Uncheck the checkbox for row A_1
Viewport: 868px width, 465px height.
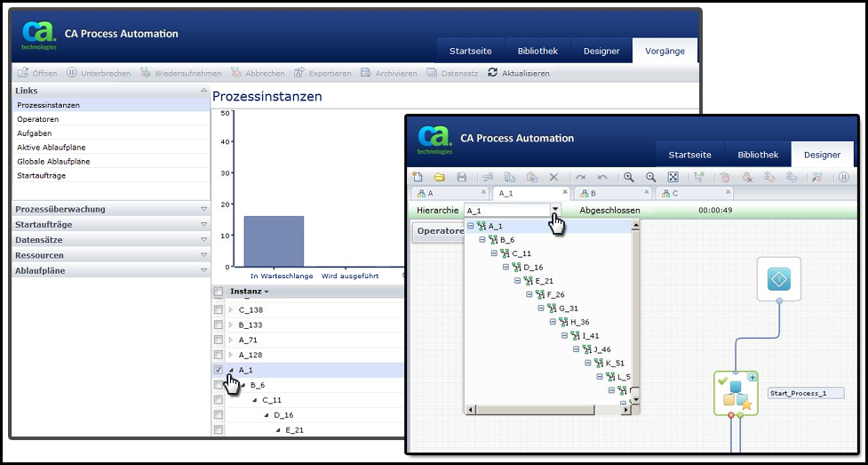(219, 369)
